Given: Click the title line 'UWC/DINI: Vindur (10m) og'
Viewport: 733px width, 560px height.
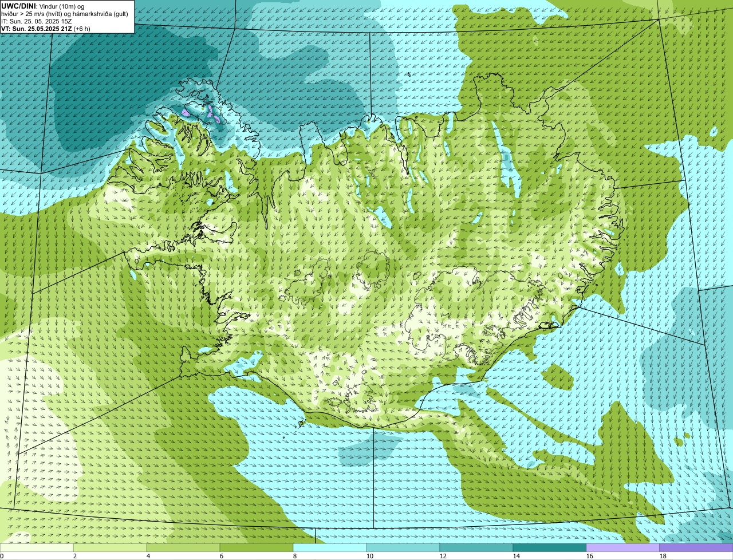Looking at the screenshot, I should (x=43, y=5).
